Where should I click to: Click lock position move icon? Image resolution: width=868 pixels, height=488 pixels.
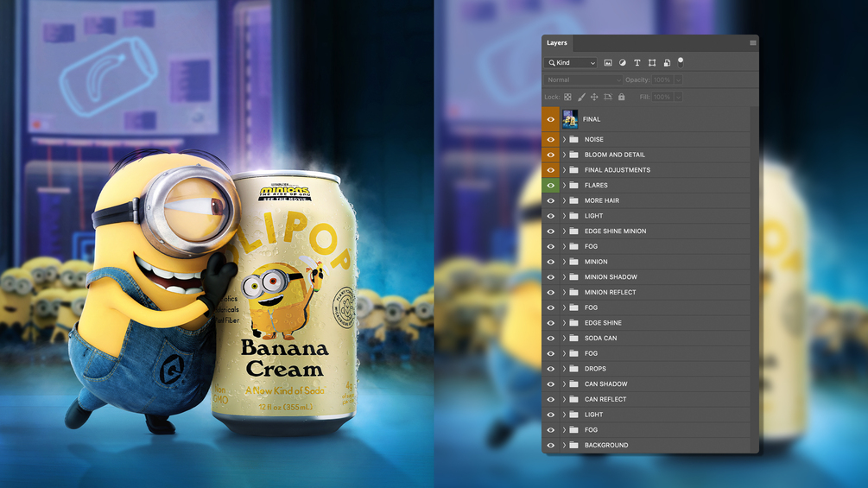pyautogui.click(x=594, y=97)
